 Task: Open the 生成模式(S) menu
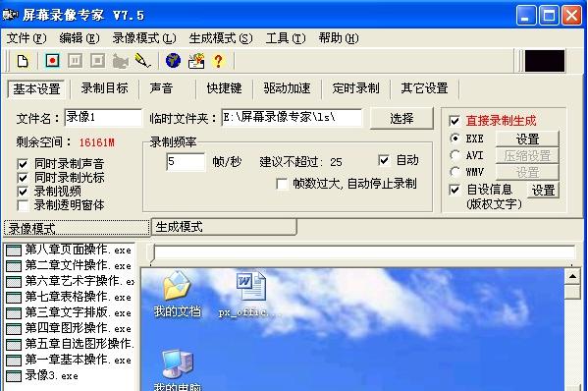221,38
